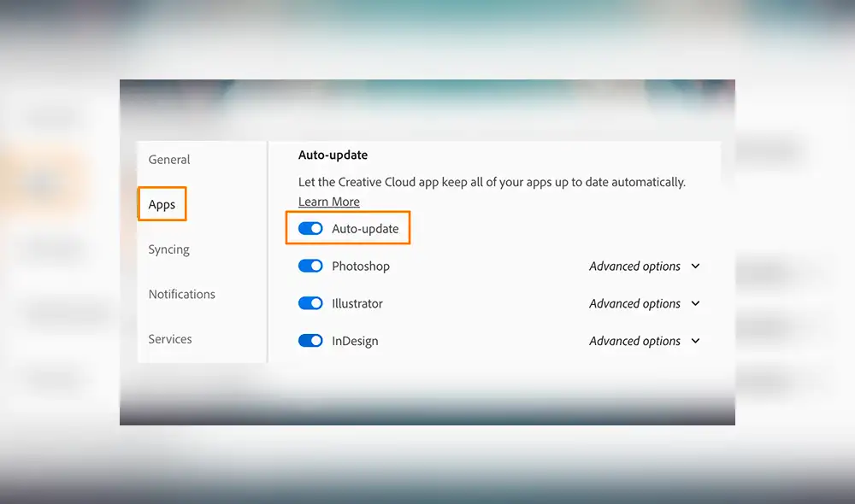The height and width of the screenshot is (504, 855).
Task: Open the General settings tab
Action: pos(168,160)
